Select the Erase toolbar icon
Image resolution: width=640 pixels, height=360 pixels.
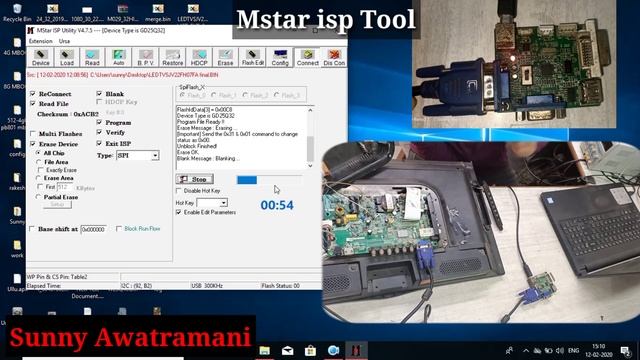pos(225,57)
